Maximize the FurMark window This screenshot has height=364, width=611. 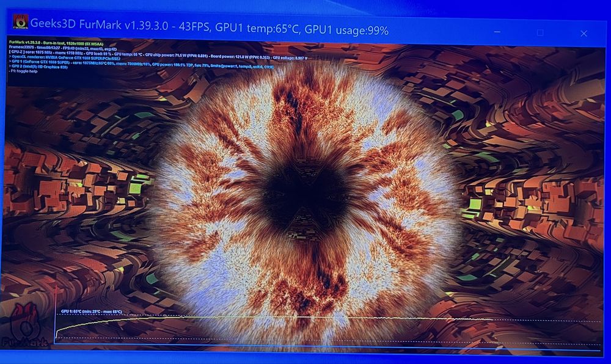[540, 33]
